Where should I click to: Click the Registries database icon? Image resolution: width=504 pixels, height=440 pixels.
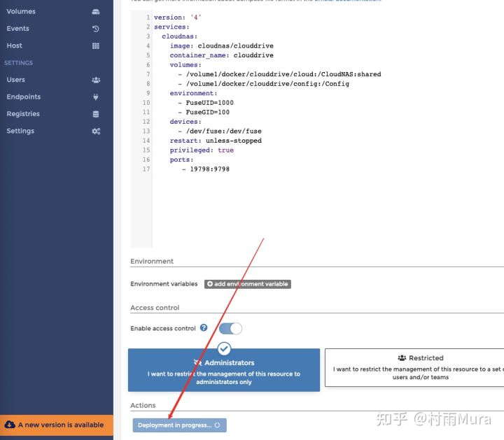coord(96,114)
